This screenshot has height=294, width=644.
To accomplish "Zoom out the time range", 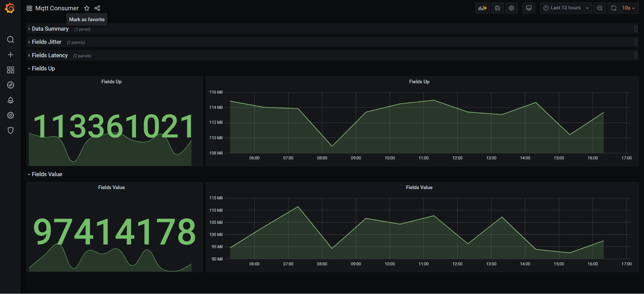I will [600, 8].
